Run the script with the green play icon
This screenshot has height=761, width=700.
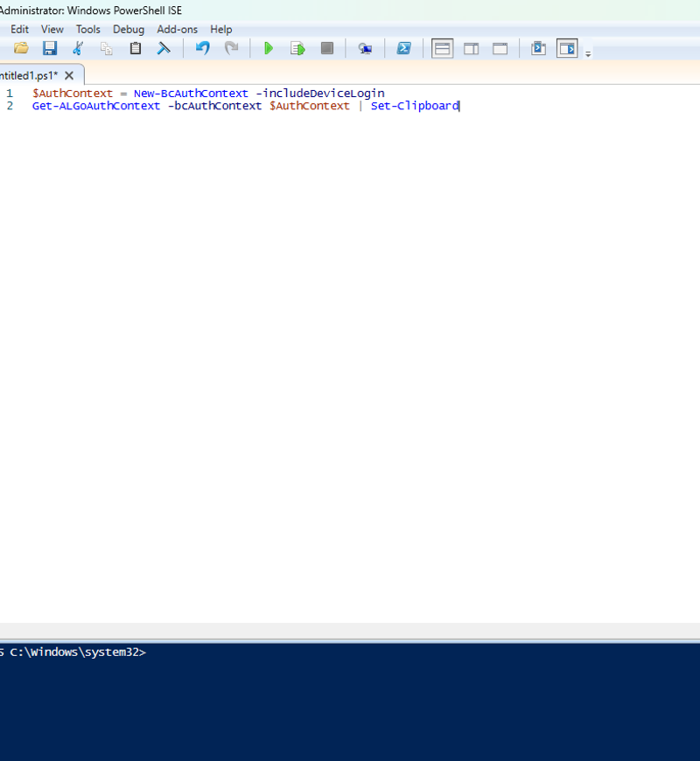[x=269, y=48]
